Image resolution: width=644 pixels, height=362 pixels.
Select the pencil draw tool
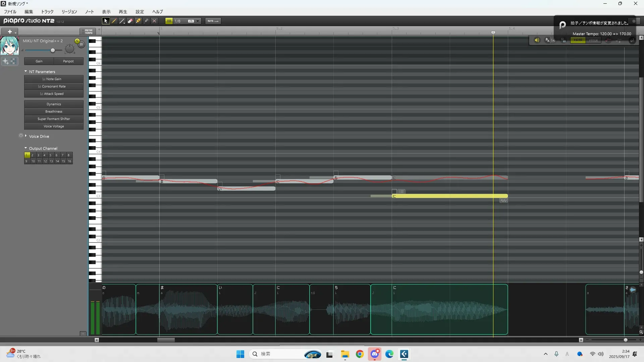[114, 21]
